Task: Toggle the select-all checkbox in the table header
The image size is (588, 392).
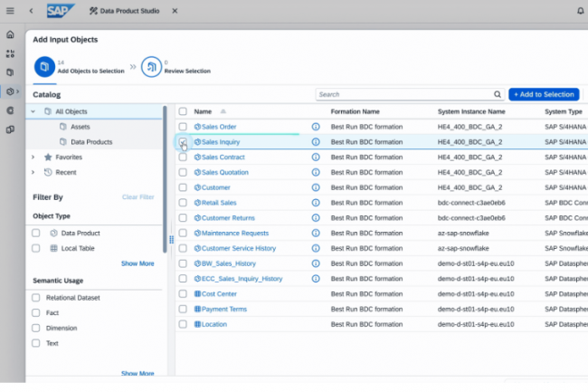Action: click(183, 111)
